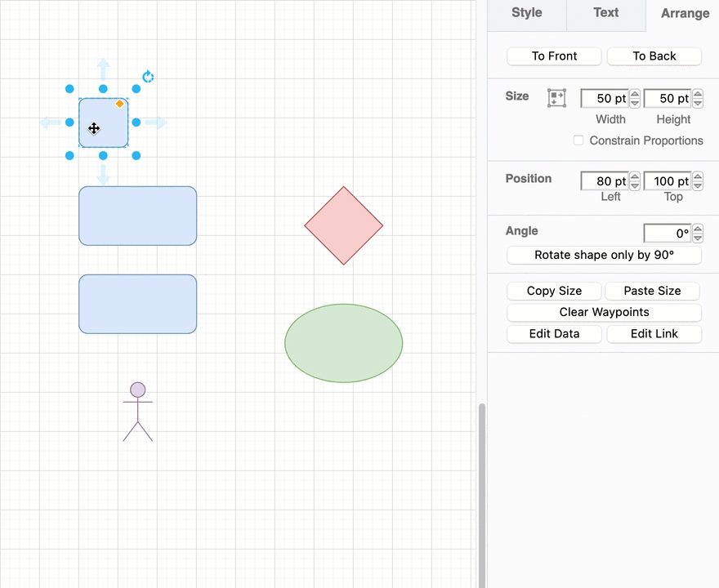The height and width of the screenshot is (588, 719).
Task: Increment the Angle value using its up stepper
Action: click(697, 229)
